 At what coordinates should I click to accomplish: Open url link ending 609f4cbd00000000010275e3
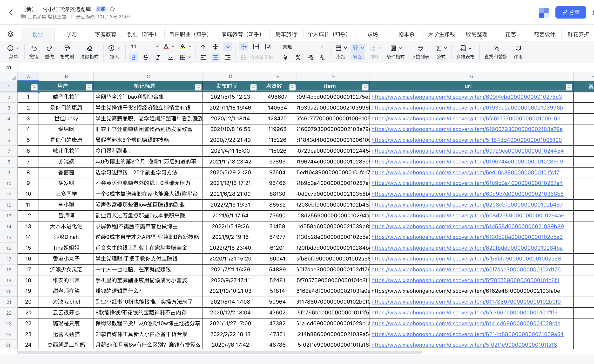pyautogui.click(x=467, y=97)
